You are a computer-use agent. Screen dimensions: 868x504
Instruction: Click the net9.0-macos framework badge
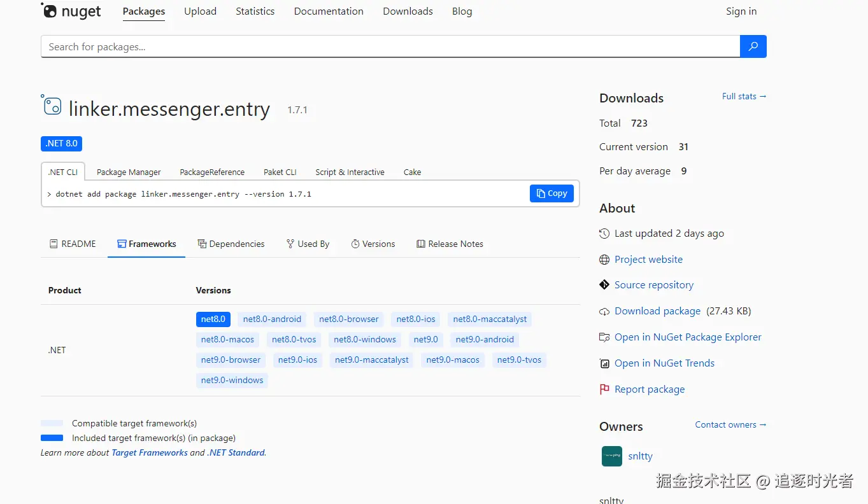click(x=453, y=360)
